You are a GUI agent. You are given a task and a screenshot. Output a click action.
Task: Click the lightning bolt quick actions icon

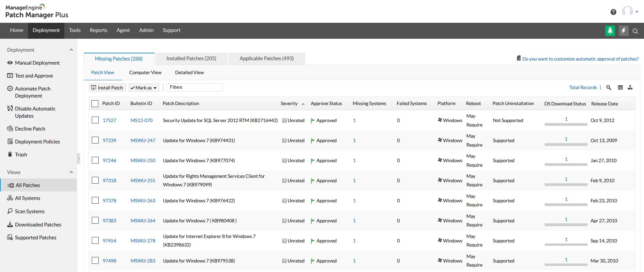(624, 31)
